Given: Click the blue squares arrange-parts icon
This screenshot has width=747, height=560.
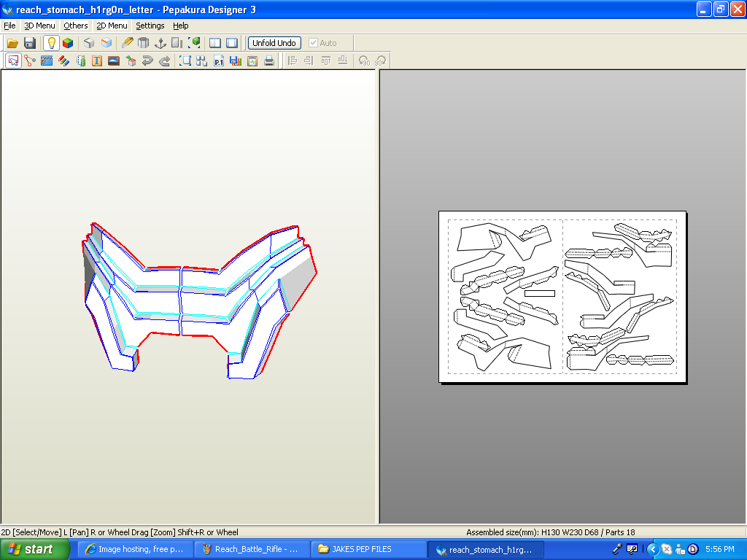Looking at the screenshot, I should 201,61.
